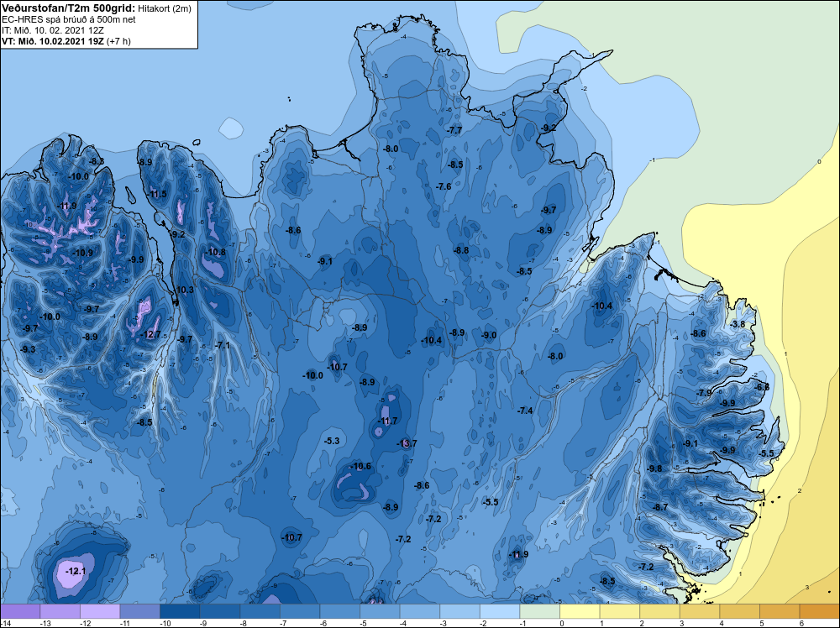Image resolution: width=840 pixels, height=628 pixels.
Task: Click the -9.3 temperature value
Action: 28,349
